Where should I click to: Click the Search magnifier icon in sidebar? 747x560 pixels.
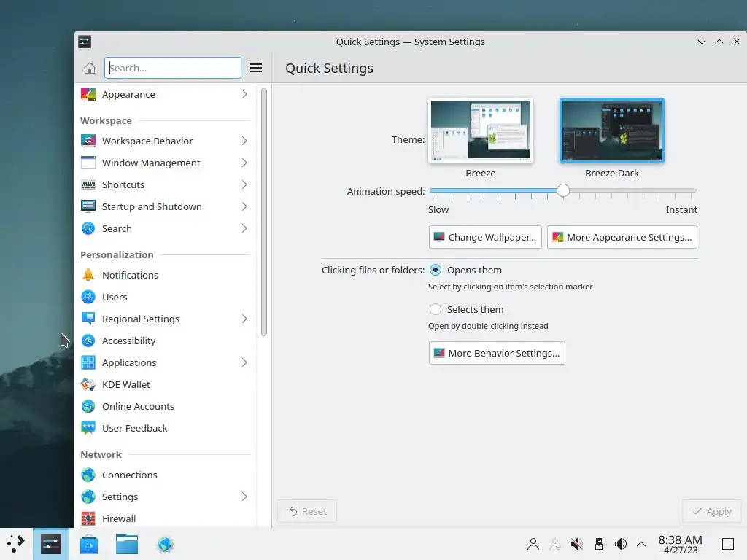(88, 228)
